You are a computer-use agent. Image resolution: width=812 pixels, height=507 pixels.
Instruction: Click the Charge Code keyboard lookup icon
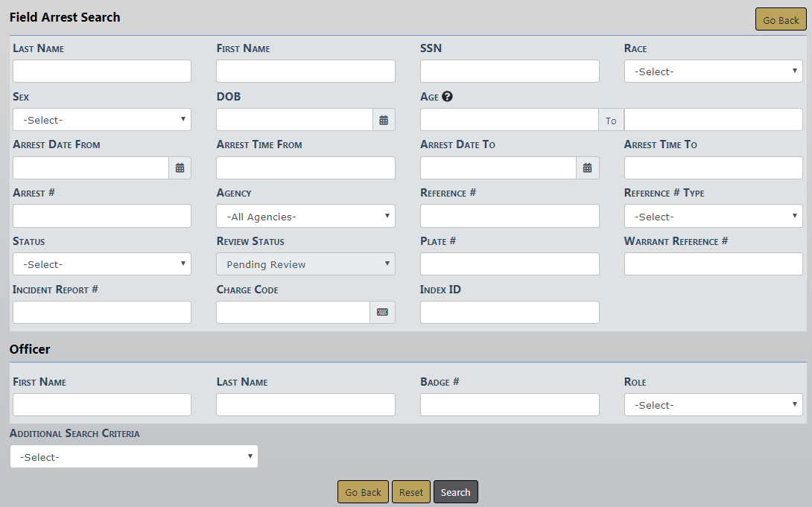(x=382, y=313)
